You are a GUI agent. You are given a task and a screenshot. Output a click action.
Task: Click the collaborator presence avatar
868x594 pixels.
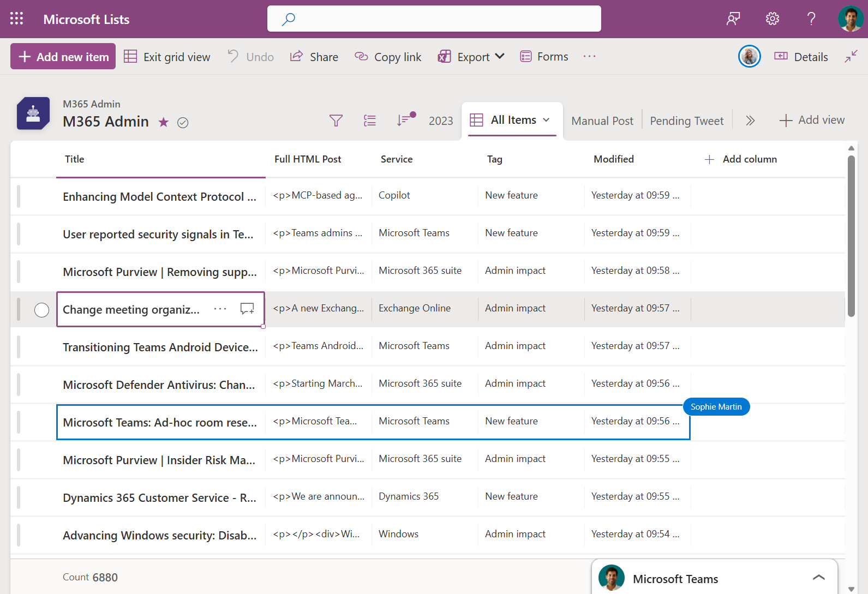(750, 56)
